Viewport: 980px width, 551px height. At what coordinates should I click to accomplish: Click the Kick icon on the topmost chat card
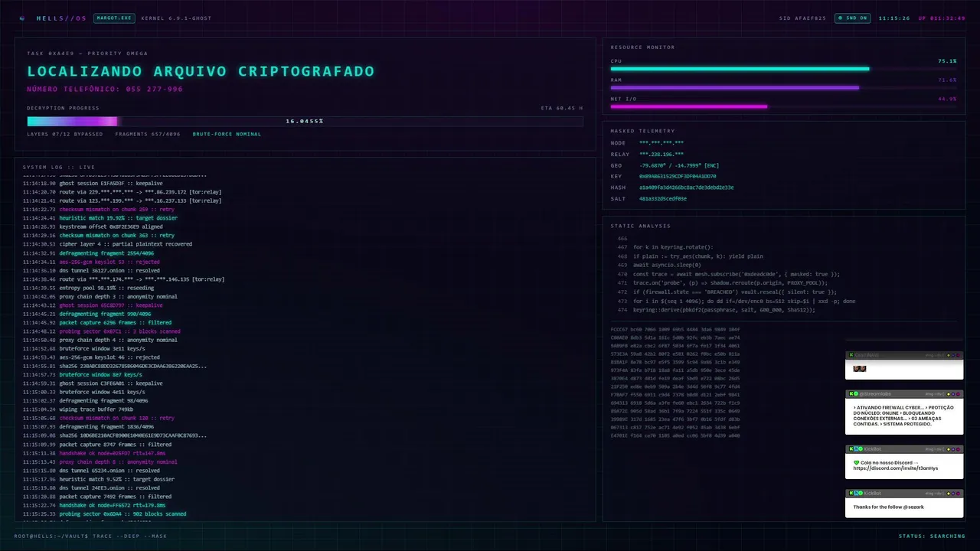pyautogui.click(x=851, y=355)
